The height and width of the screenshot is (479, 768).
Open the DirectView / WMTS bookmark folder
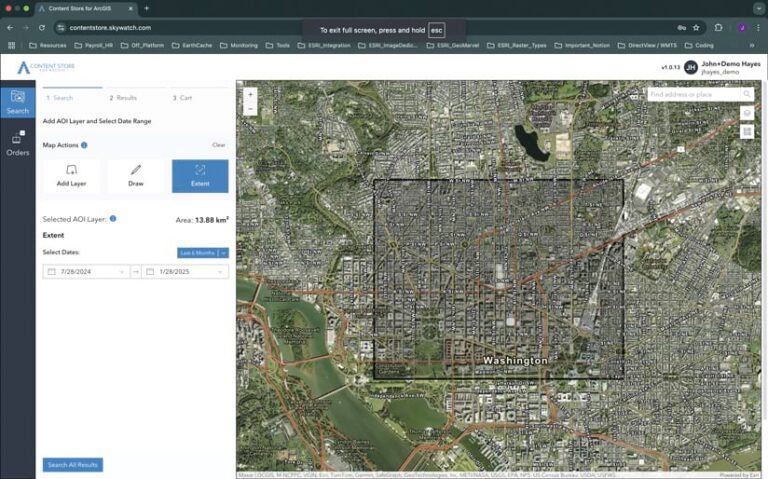coord(648,46)
